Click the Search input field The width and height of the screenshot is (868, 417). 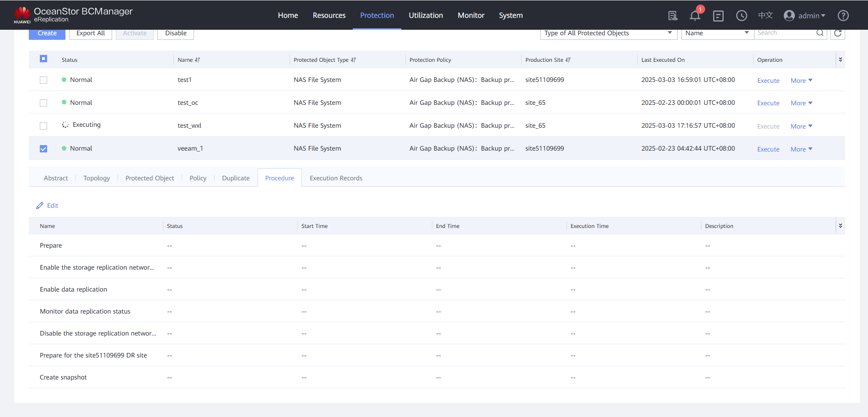[x=785, y=33]
